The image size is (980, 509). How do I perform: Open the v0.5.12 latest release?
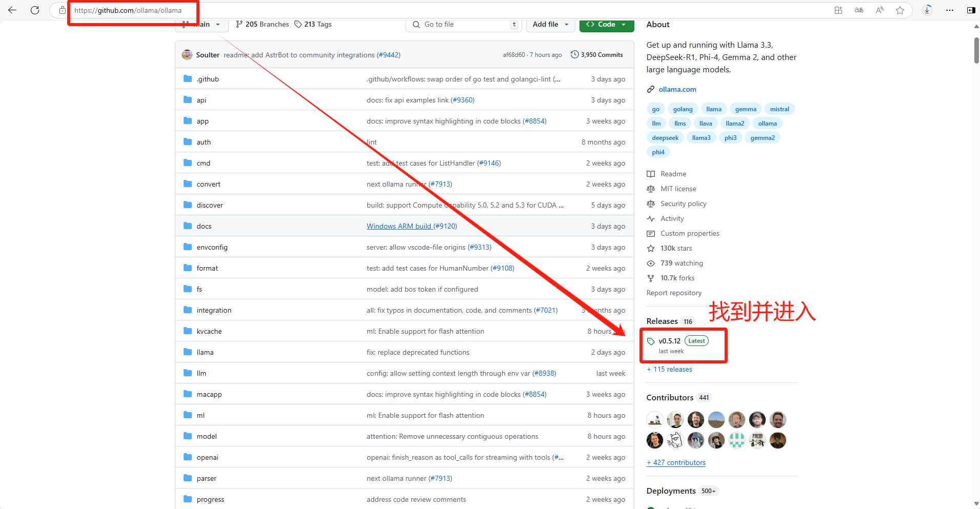click(x=669, y=341)
